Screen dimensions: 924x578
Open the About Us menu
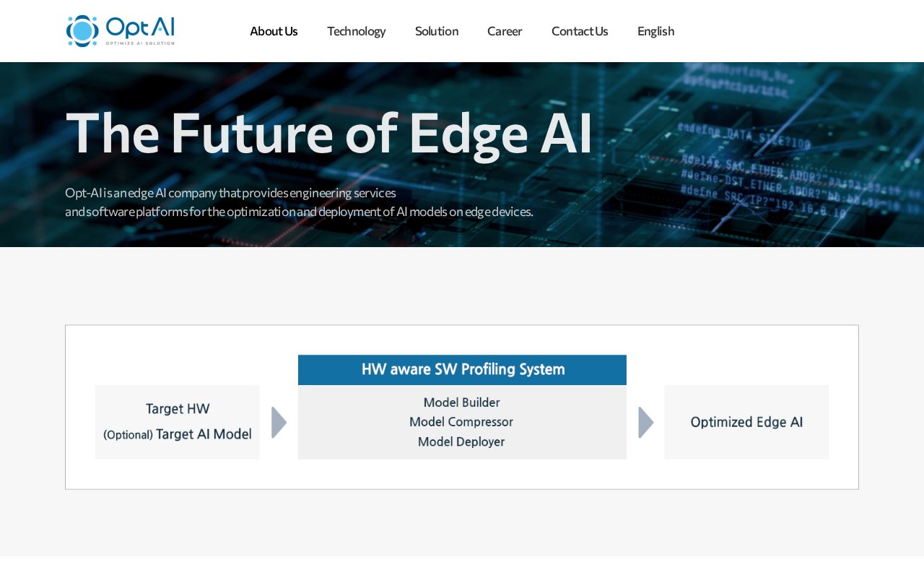(274, 31)
